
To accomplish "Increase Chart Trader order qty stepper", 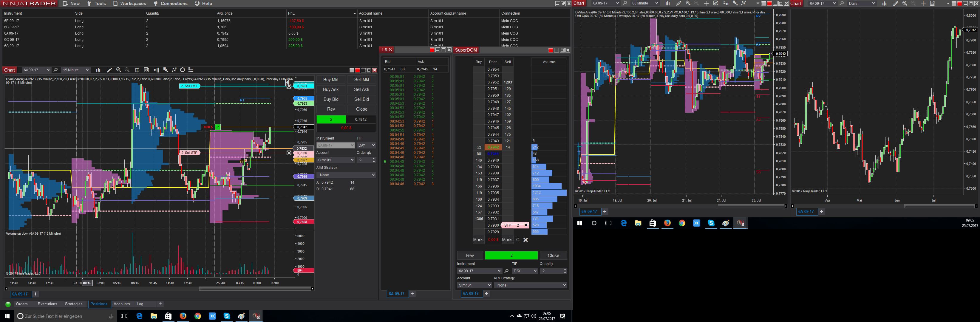I will point(374,159).
